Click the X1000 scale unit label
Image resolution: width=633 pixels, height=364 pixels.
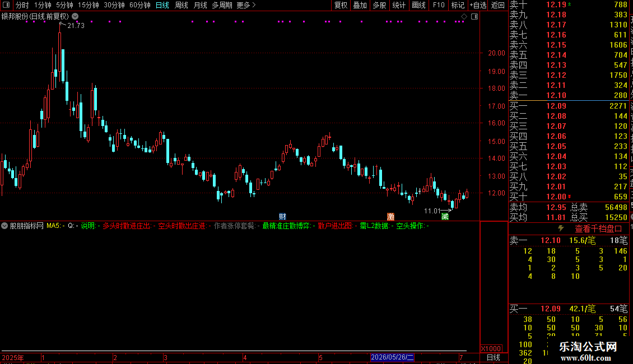[x=491, y=349]
